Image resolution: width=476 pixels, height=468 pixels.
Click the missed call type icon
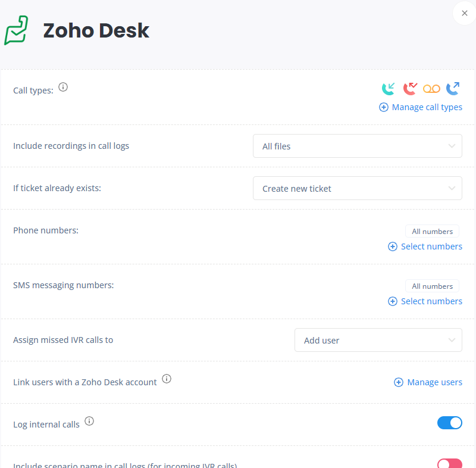pos(410,89)
